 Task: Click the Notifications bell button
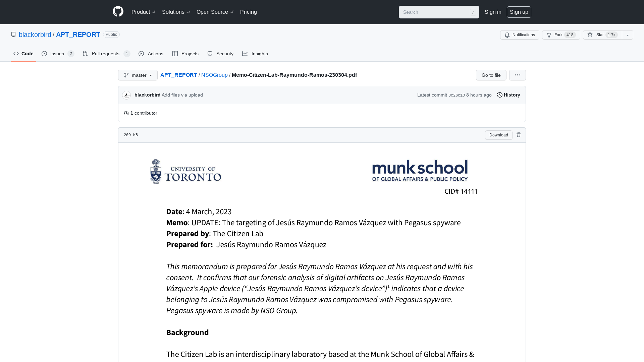[x=520, y=35]
